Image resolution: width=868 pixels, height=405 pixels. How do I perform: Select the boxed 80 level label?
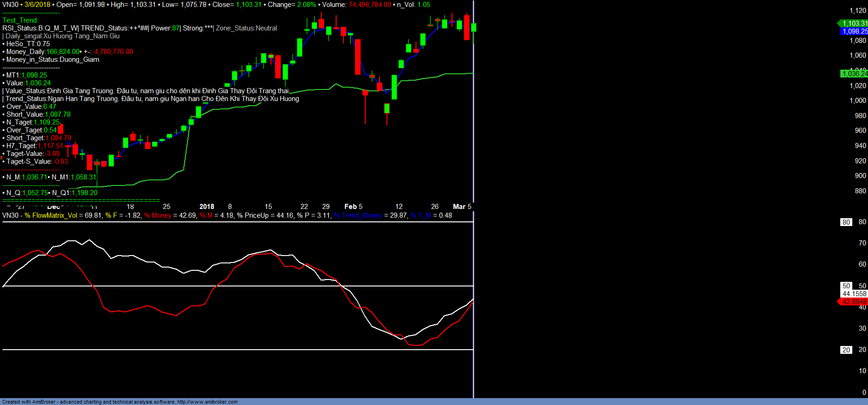coord(846,222)
